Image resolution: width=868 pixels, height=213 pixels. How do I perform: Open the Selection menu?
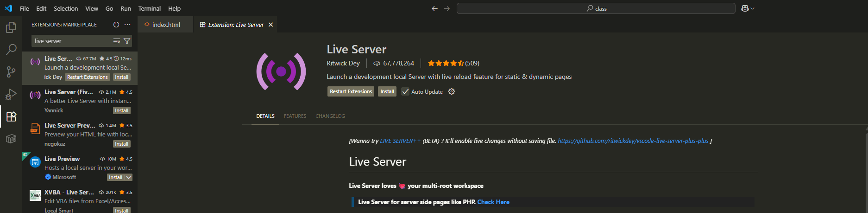coord(66,8)
